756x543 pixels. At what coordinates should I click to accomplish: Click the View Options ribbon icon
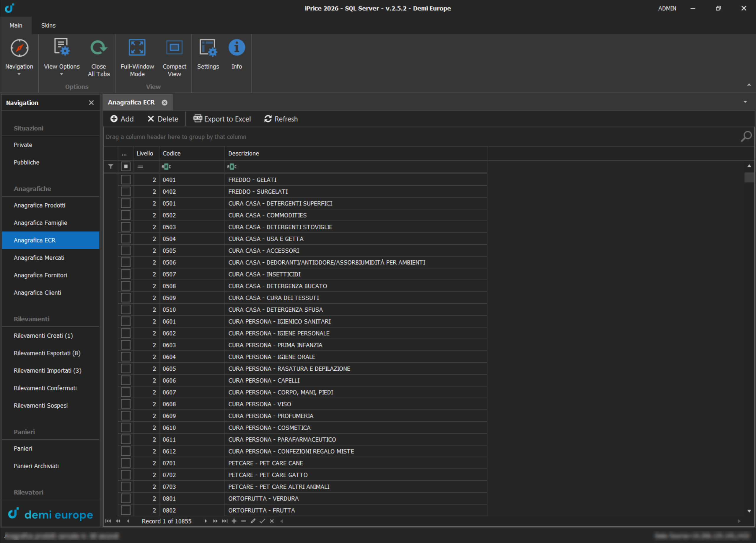[62, 47]
